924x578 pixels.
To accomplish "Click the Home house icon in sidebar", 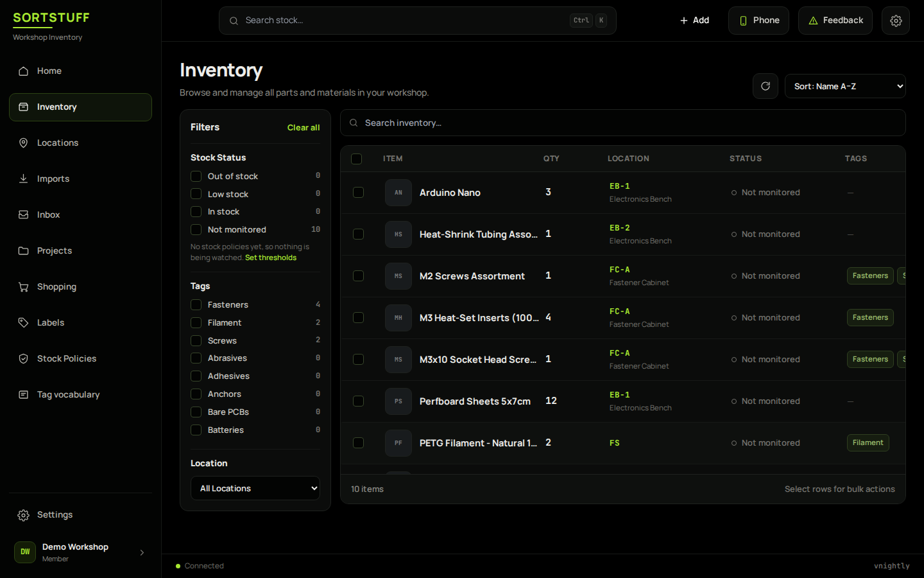I will click(24, 71).
